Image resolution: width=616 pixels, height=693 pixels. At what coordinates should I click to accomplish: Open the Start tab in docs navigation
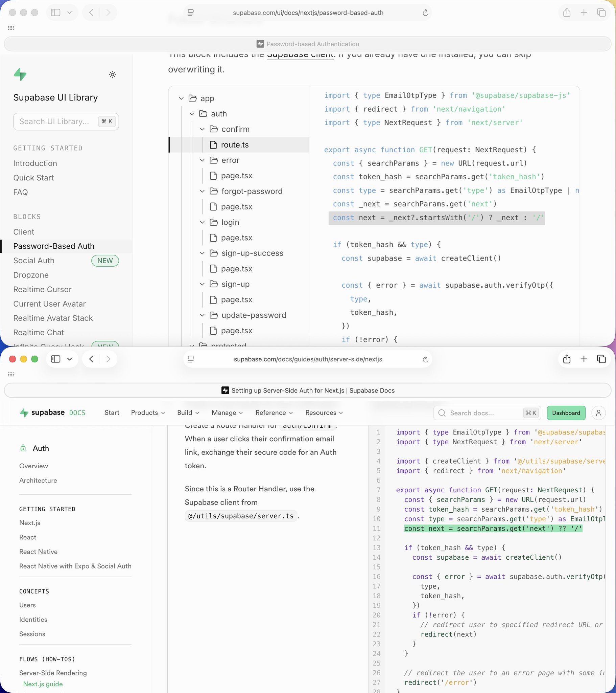(112, 412)
